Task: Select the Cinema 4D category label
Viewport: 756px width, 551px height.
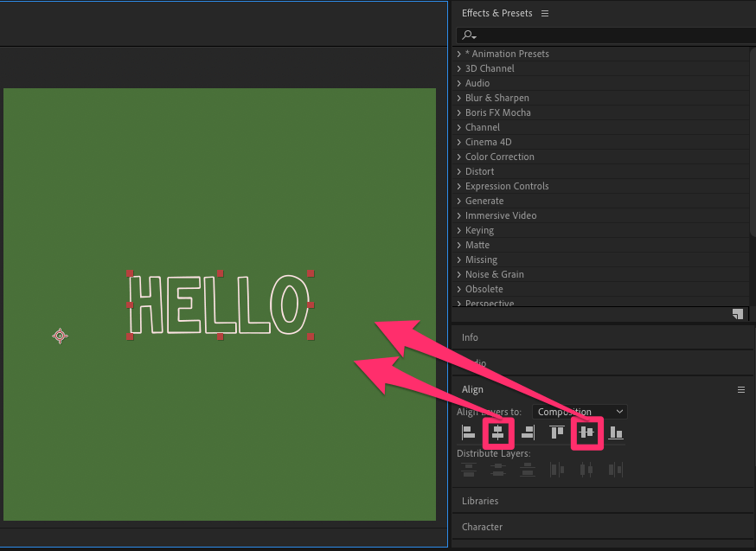Action: pyautogui.click(x=489, y=142)
